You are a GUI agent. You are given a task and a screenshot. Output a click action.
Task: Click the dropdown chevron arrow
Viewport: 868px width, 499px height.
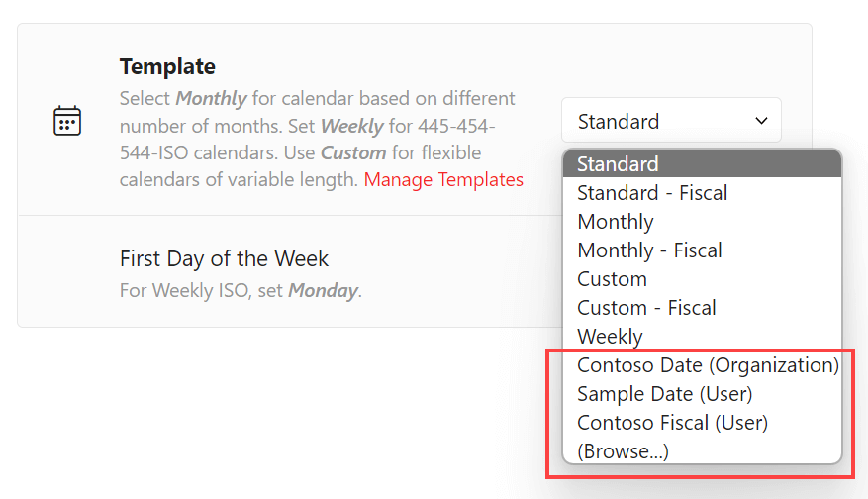762,121
